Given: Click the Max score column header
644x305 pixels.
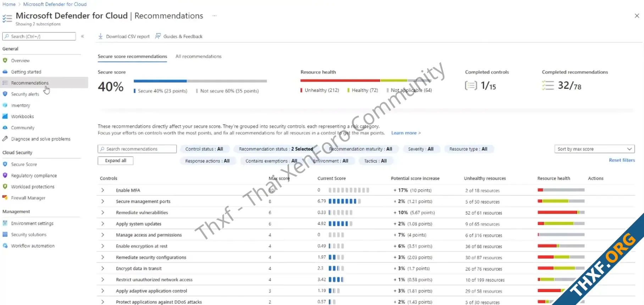Looking at the screenshot, I should 279,178.
